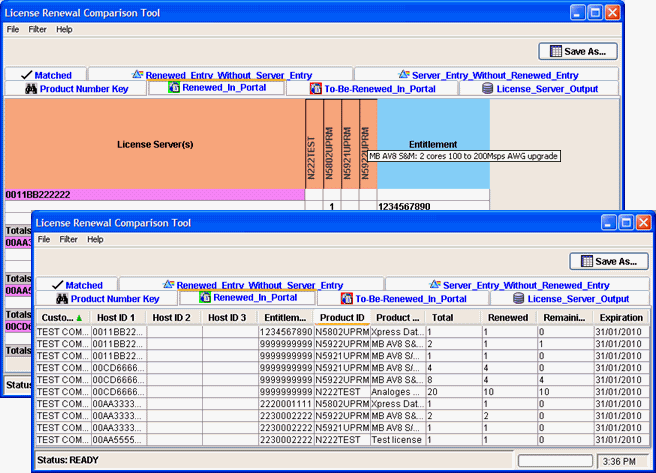Click the License Server(s) orange header

(155, 144)
